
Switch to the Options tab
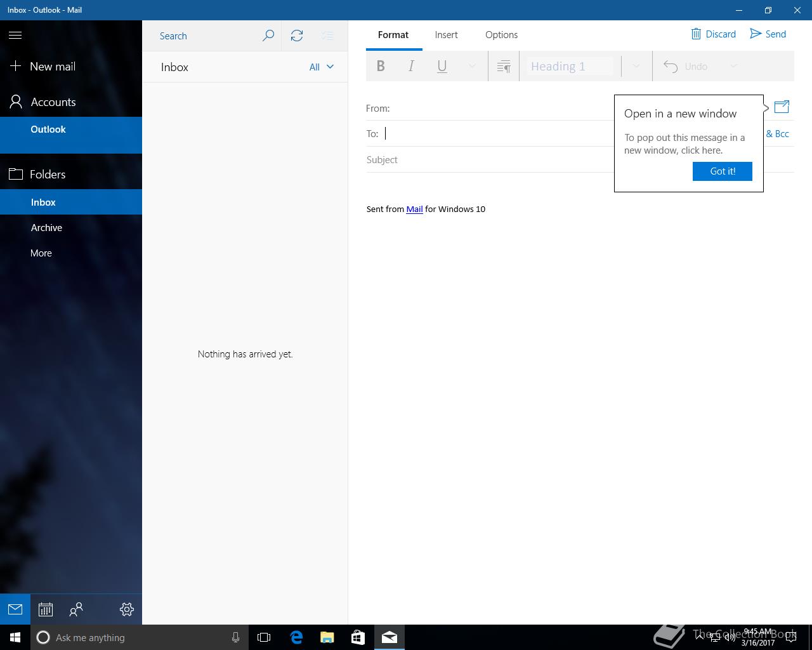click(x=501, y=35)
